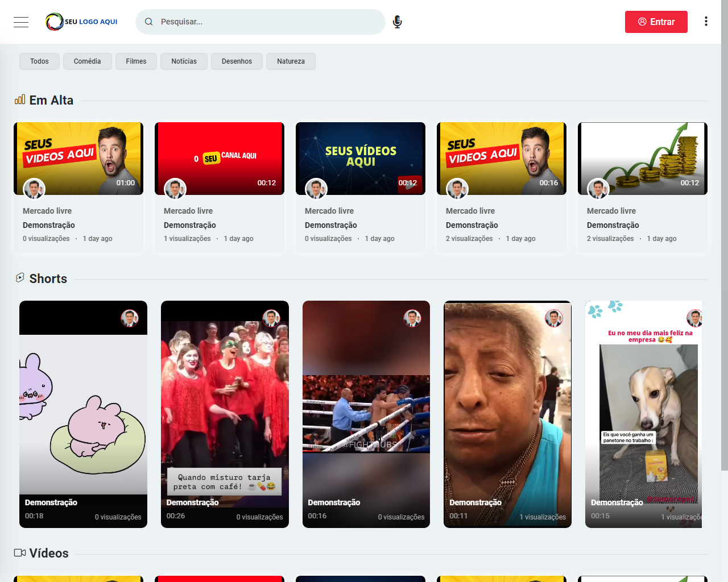The image size is (728, 582).
Task: Click Mercado livre channel name under first video
Action: click(x=47, y=211)
